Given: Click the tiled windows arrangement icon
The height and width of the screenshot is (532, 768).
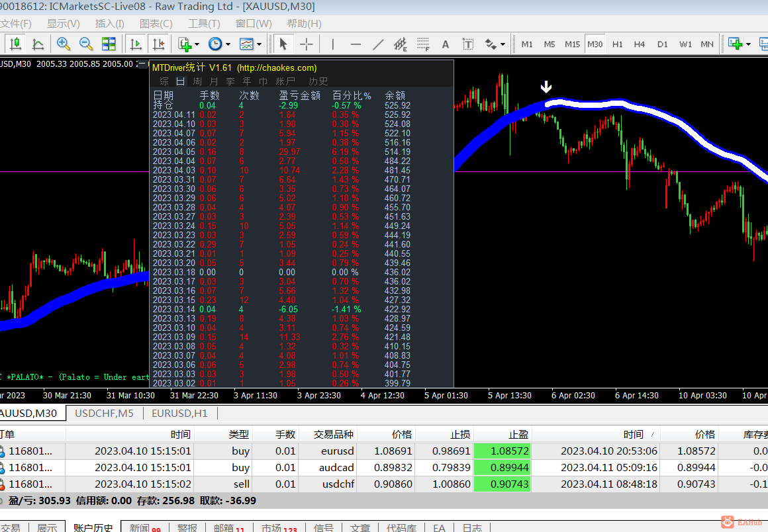Looking at the screenshot, I should pyautogui.click(x=108, y=44).
